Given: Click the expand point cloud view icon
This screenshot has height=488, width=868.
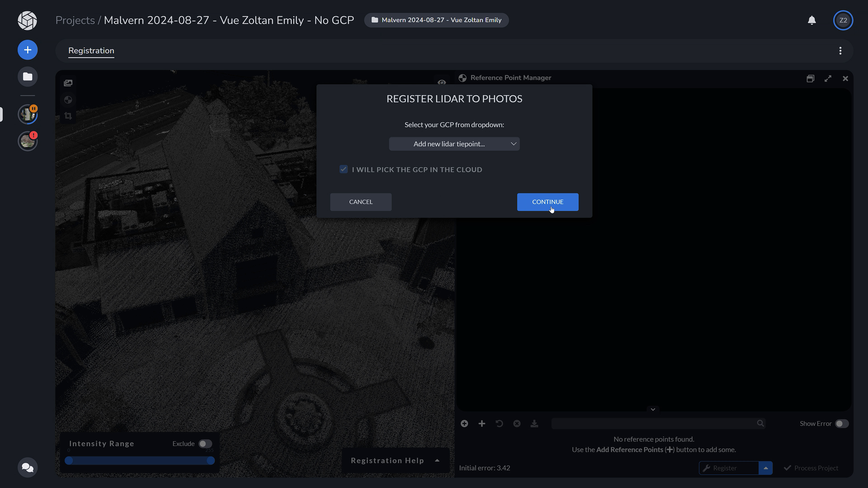Looking at the screenshot, I should (x=828, y=78).
